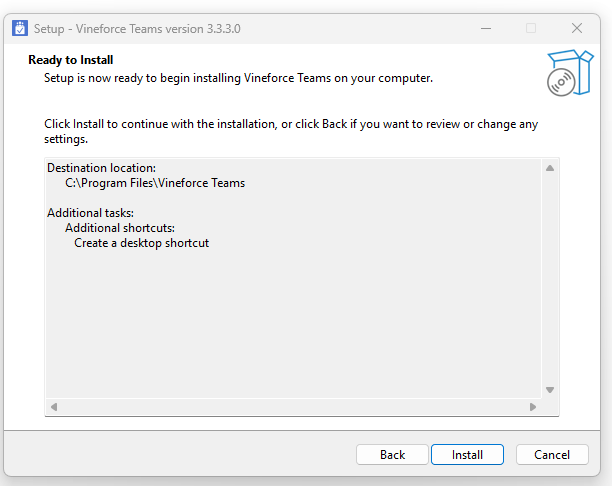Select the 'Destination location:' line
Image resolution: width=612 pixels, height=486 pixels.
pyautogui.click(x=101, y=168)
